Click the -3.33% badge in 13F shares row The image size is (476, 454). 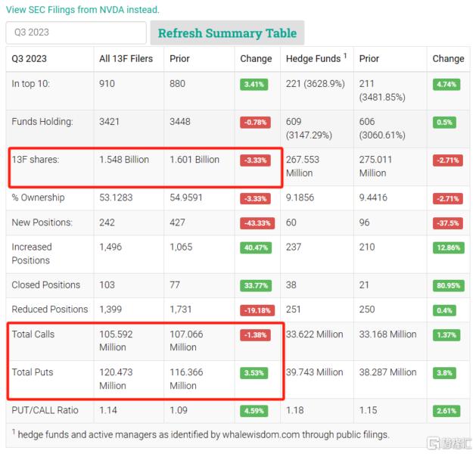tap(255, 160)
